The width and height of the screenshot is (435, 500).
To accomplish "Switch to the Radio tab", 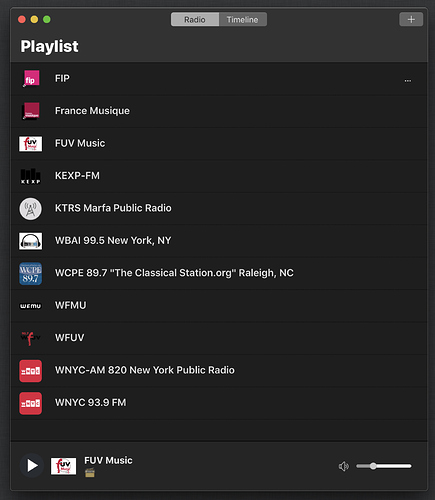I will (x=195, y=19).
